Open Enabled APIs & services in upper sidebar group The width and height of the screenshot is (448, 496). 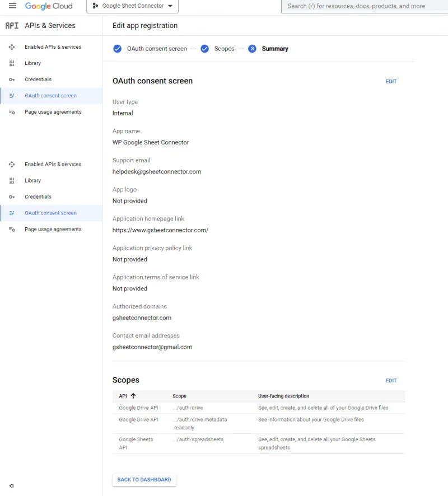coord(53,47)
